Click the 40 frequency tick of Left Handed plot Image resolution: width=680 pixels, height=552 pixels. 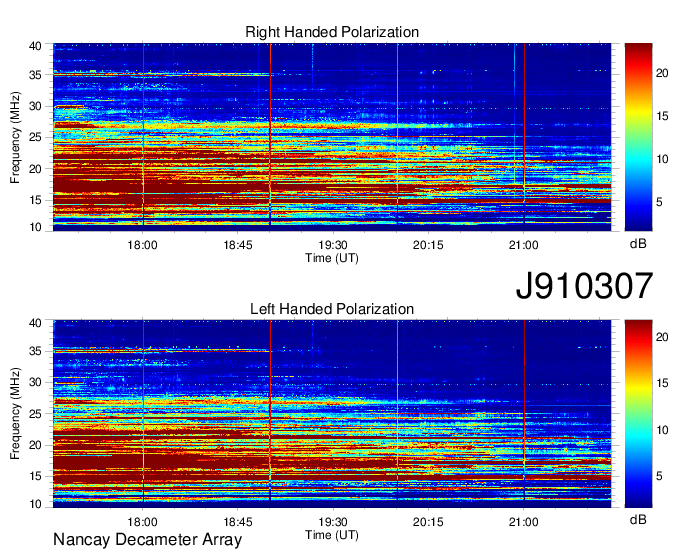35,323
